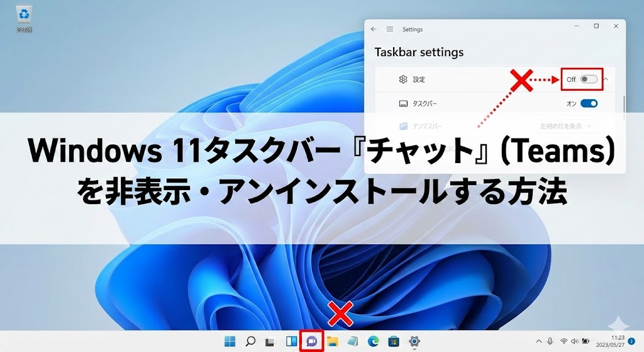Open the Settings gear taskbar icon
The width and height of the screenshot is (644, 352).
414,341
